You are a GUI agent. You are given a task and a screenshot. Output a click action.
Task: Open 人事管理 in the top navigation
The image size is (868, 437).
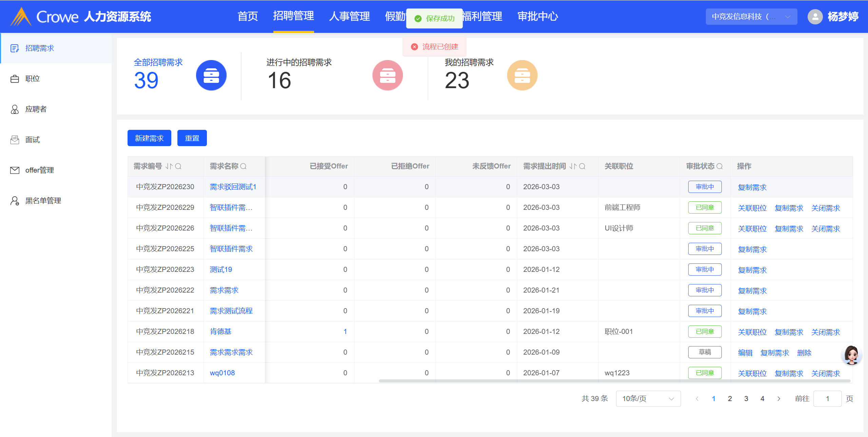tap(349, 16)
